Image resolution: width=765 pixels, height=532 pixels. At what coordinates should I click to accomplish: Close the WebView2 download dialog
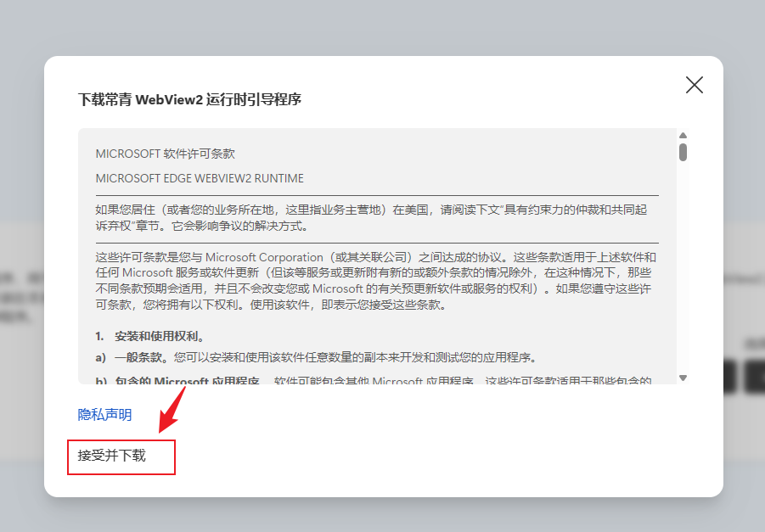[695, 85]
